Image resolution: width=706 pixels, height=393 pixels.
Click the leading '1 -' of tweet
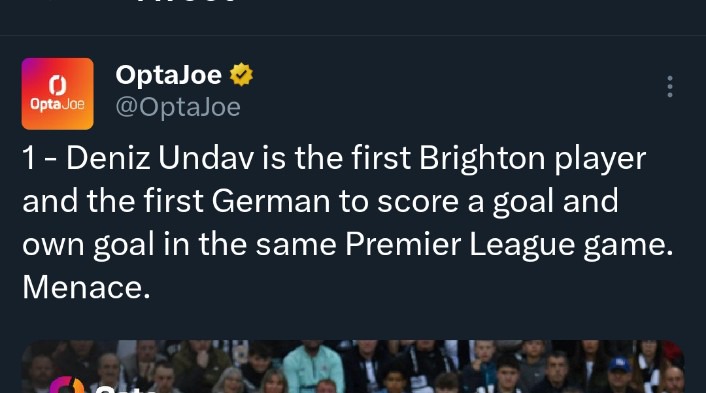[x=39, y=158]
